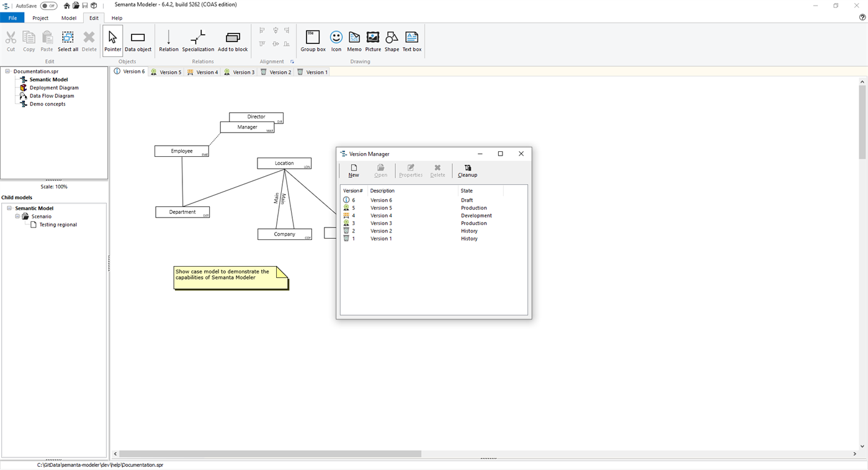The height and width of the screenshot is (470, 868).
Task: Select the Shape drawing tool
Action: [391, 39]
